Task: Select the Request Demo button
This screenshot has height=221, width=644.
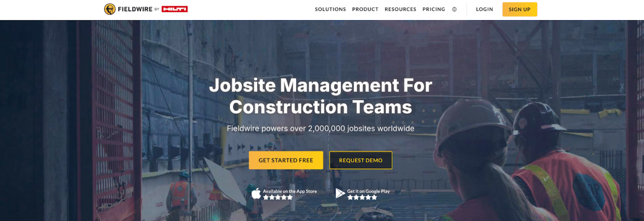Action: click(x=361, y=160)
